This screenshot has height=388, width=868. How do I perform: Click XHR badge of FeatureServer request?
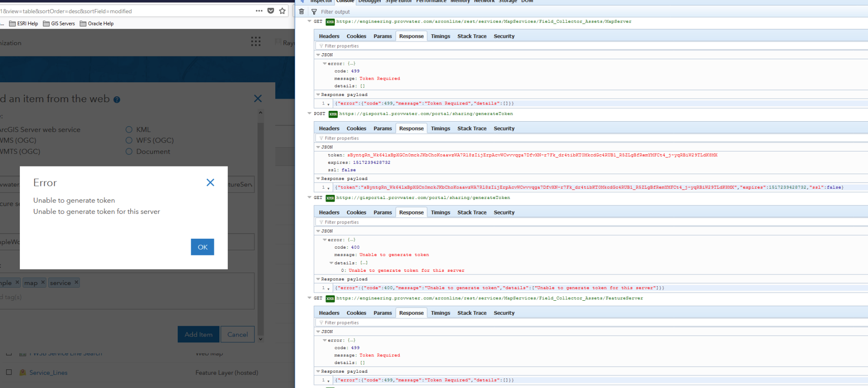click(x=330, y=298)
